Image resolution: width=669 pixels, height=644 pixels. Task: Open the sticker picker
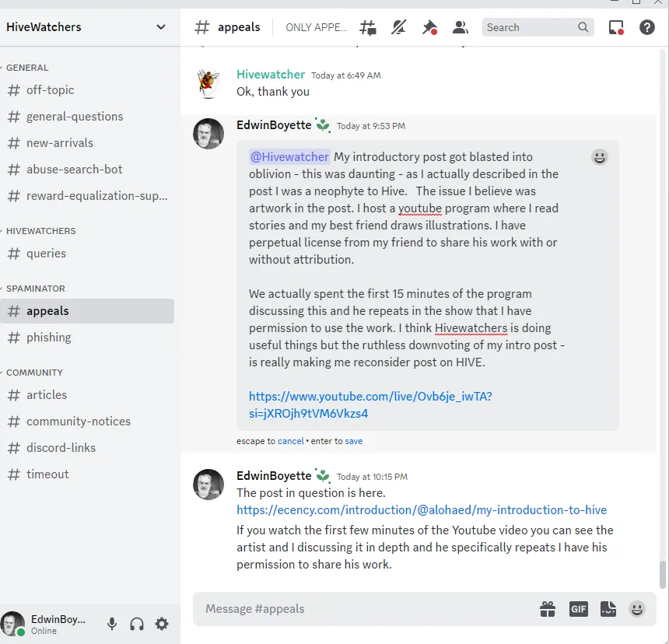pos(608,609)
